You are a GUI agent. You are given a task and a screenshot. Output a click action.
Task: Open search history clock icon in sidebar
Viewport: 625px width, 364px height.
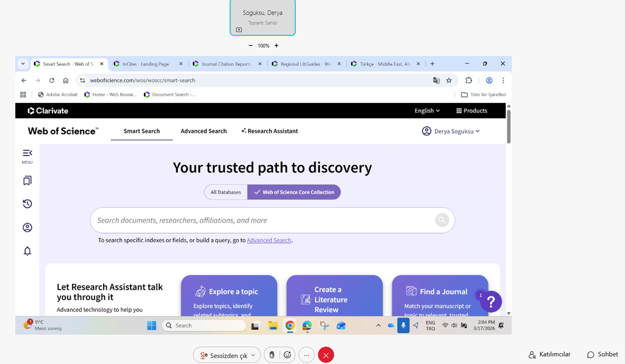coord(27,204)
